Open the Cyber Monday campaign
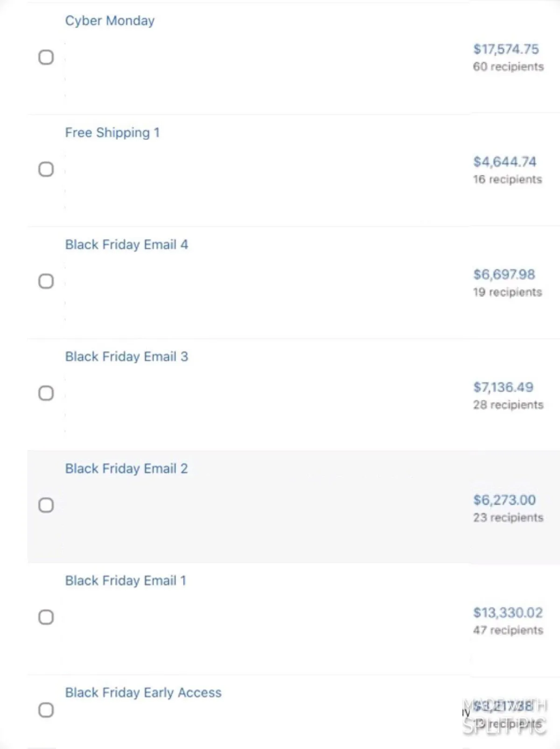 [110, 21]
